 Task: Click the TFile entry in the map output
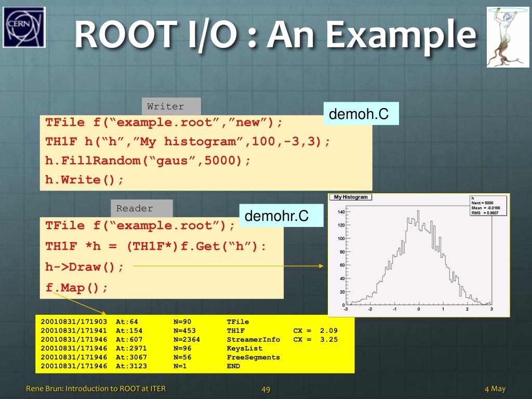coord(238,322)
